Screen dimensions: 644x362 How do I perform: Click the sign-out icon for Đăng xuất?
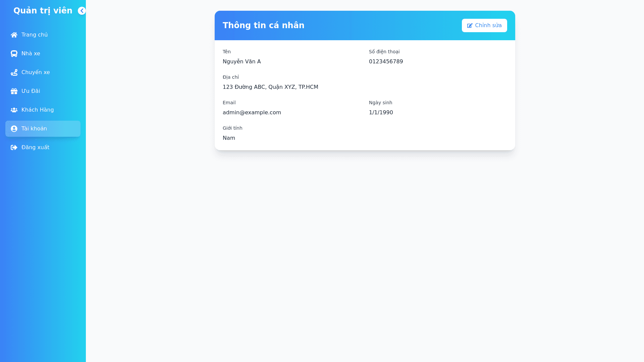click(14, 147)
